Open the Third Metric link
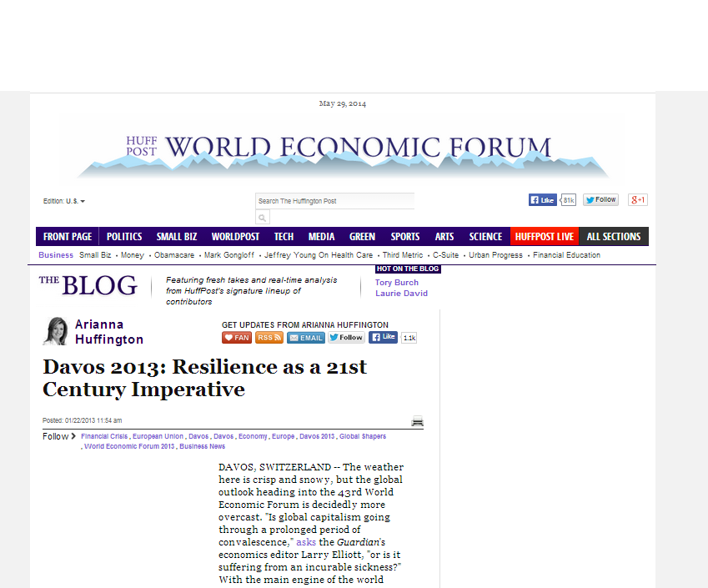708x588 pixels. (x=403, y=255)
